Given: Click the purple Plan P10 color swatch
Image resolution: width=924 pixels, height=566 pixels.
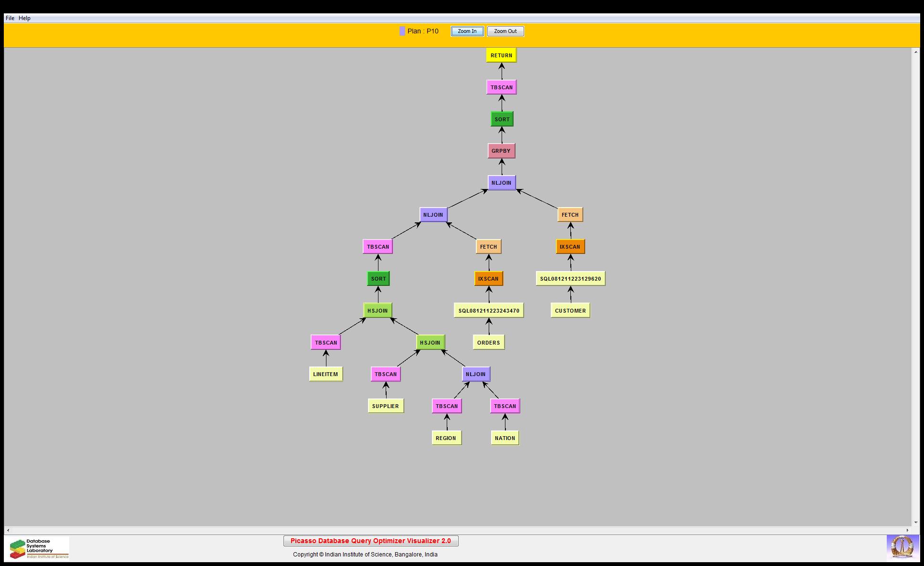Looking at the screenshot, I should pyautogui.click(x=402, y=31).
